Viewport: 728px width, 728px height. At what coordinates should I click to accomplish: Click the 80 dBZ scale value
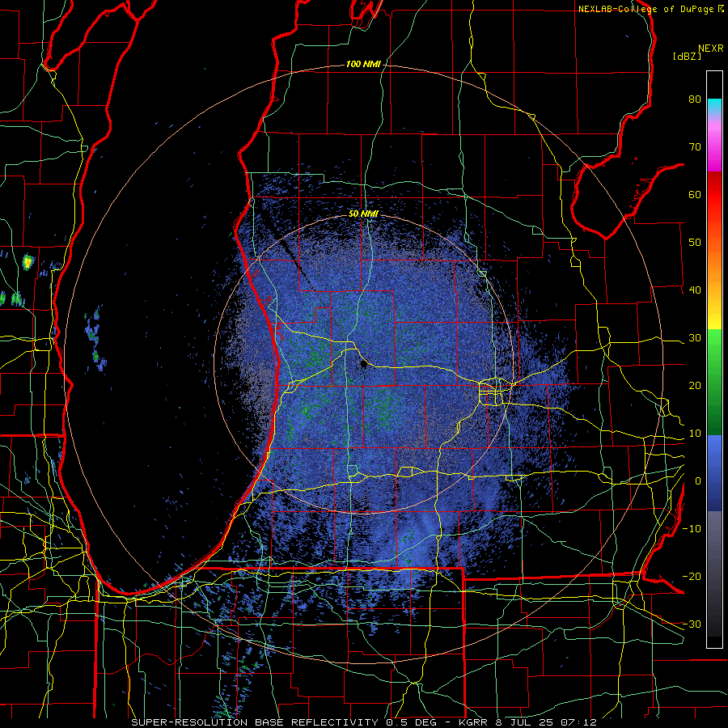(695, 99)
